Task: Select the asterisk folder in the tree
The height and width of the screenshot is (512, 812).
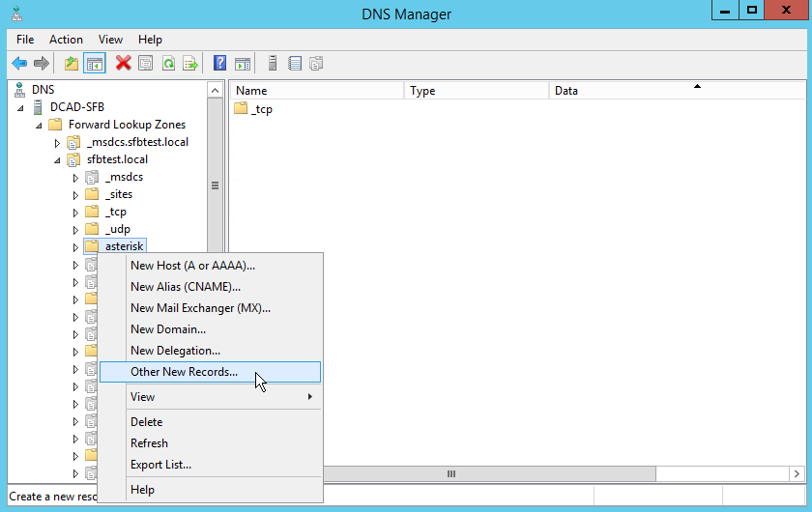Action: coord(125,246)
